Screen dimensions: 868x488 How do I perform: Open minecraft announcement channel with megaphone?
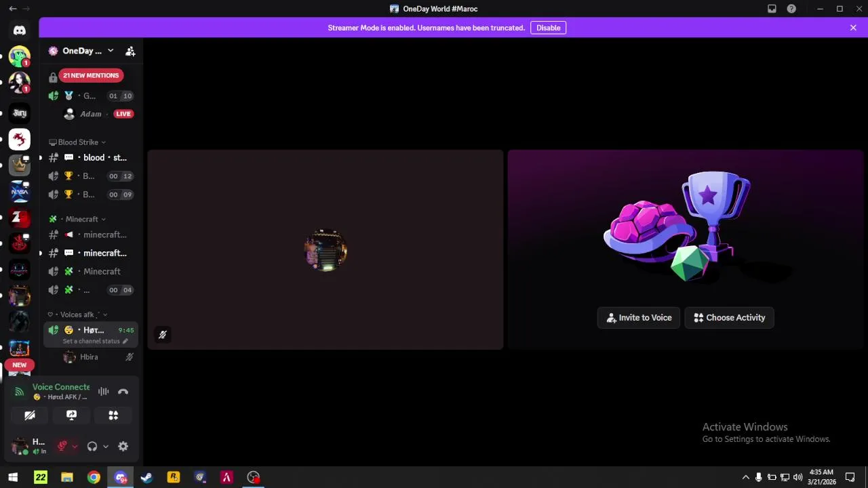[x=91, y=235]
